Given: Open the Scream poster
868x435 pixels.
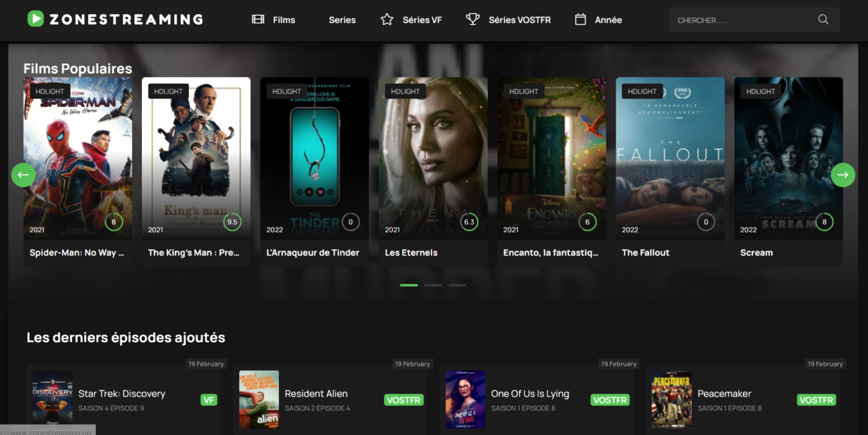Looking at the screenshot, I should click(x=789, y=158).
